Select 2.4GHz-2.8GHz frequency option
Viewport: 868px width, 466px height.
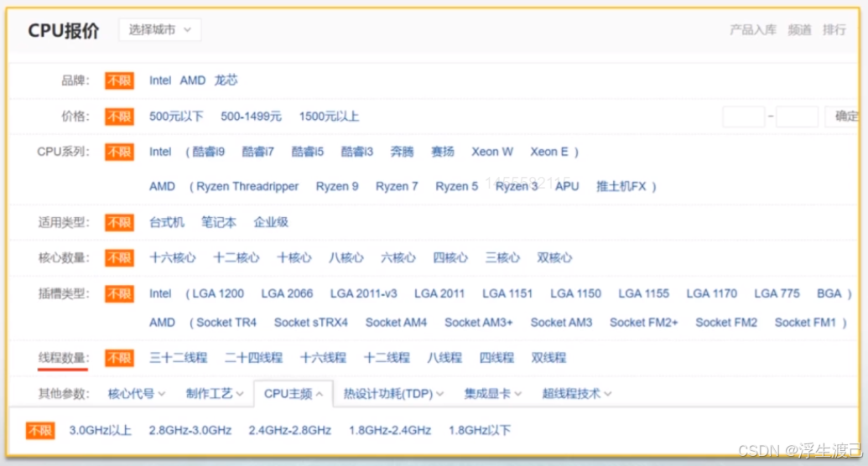(289, 430)
